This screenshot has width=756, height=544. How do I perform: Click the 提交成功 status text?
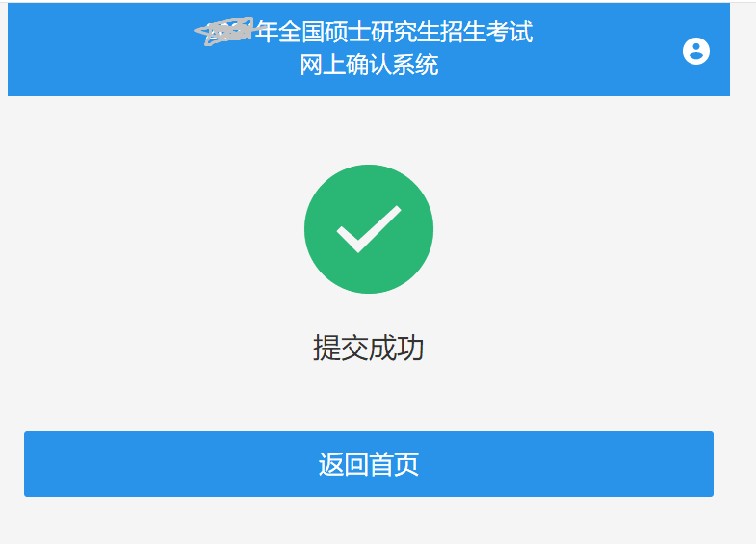coord(369,348)
